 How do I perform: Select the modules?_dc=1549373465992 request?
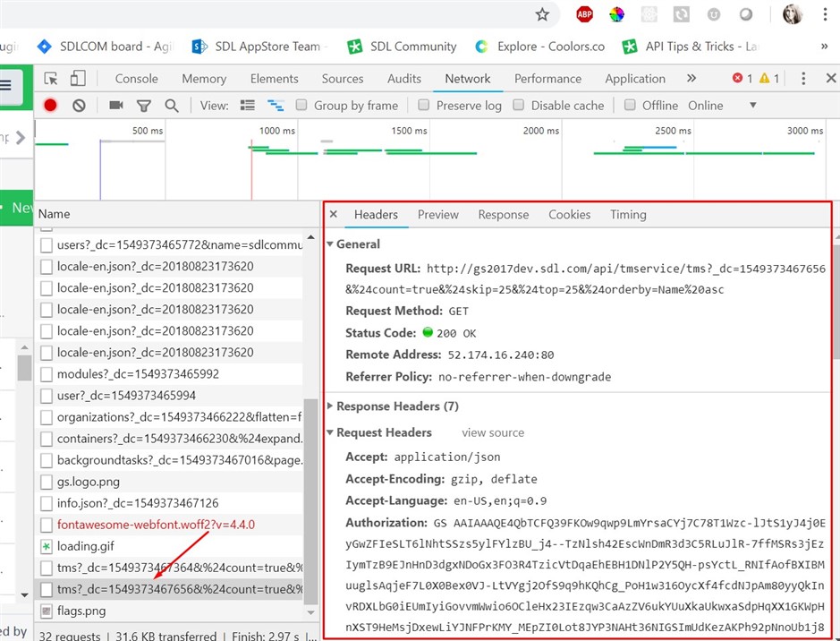171,374
